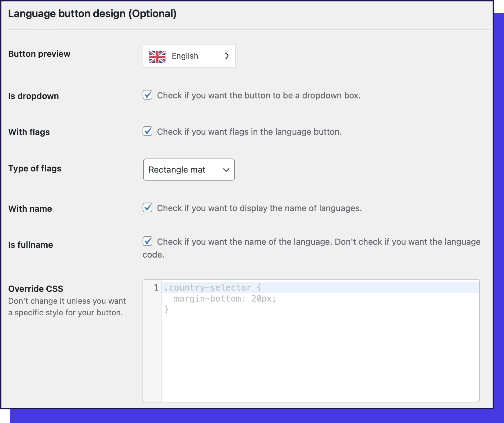Click the 'With flags' label text
The height and width of the screenshot is (423, 504).
29,132
